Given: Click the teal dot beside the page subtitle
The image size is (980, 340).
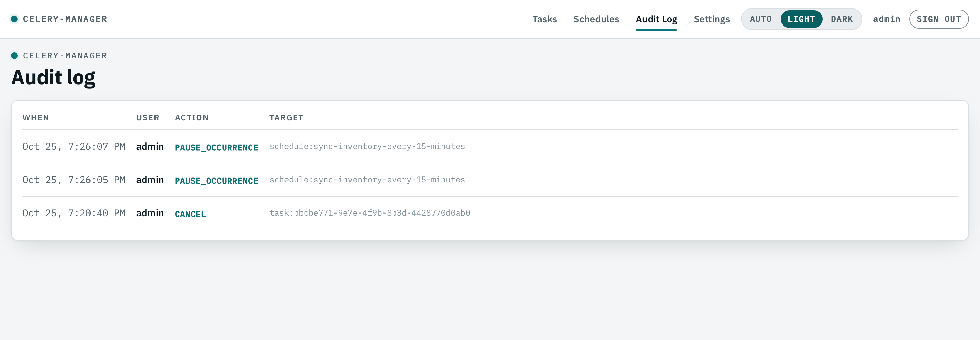Looking at the screenshot, I should point(14,56).
